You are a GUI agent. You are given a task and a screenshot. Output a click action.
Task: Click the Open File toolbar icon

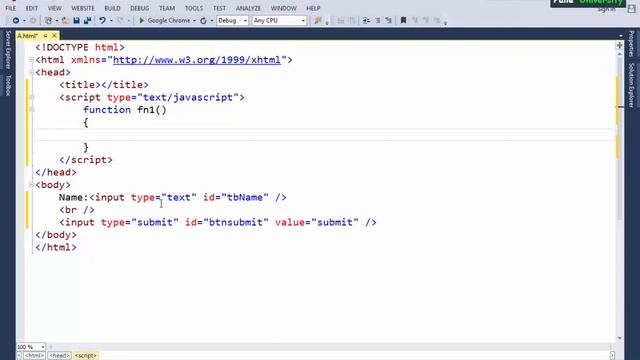click(x=65, y=20)
